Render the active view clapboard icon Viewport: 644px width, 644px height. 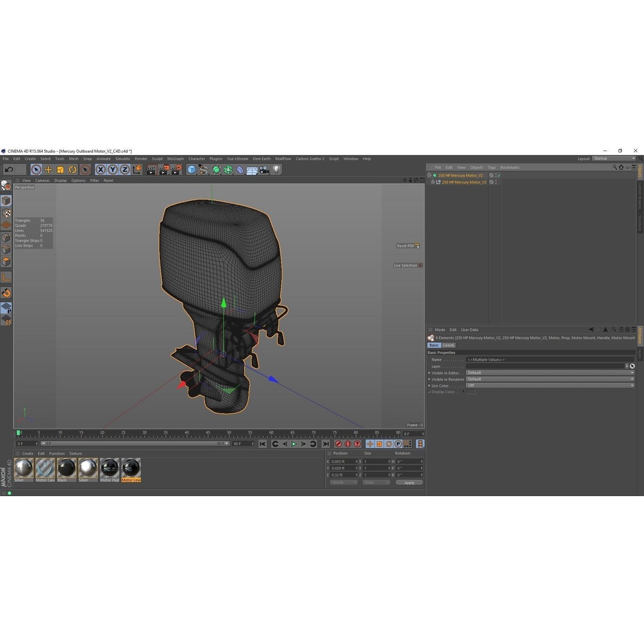pyautogui.click(x=151, y=169)
